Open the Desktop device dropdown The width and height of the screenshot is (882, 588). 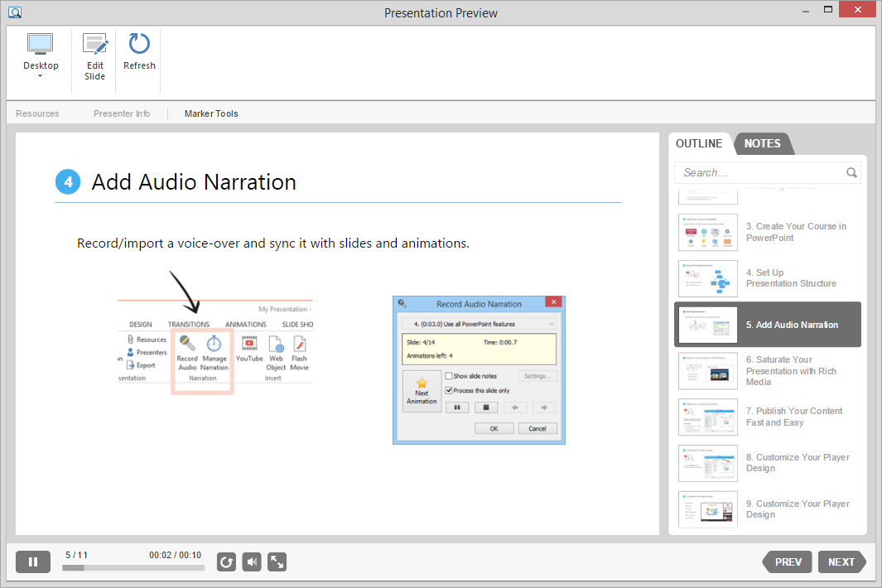click(x=41, y=56)
